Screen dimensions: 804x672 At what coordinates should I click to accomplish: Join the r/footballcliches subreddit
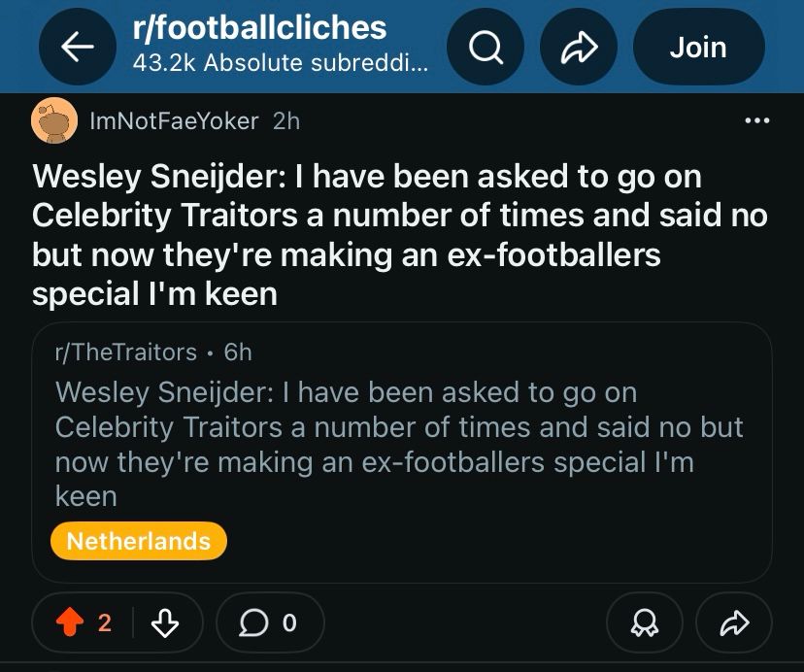(x=699, y=47)
